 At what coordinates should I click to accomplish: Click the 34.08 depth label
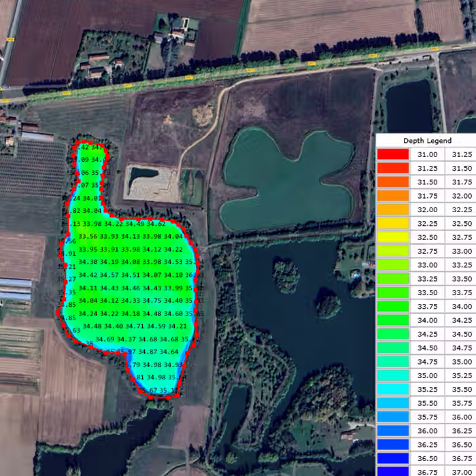131,262
